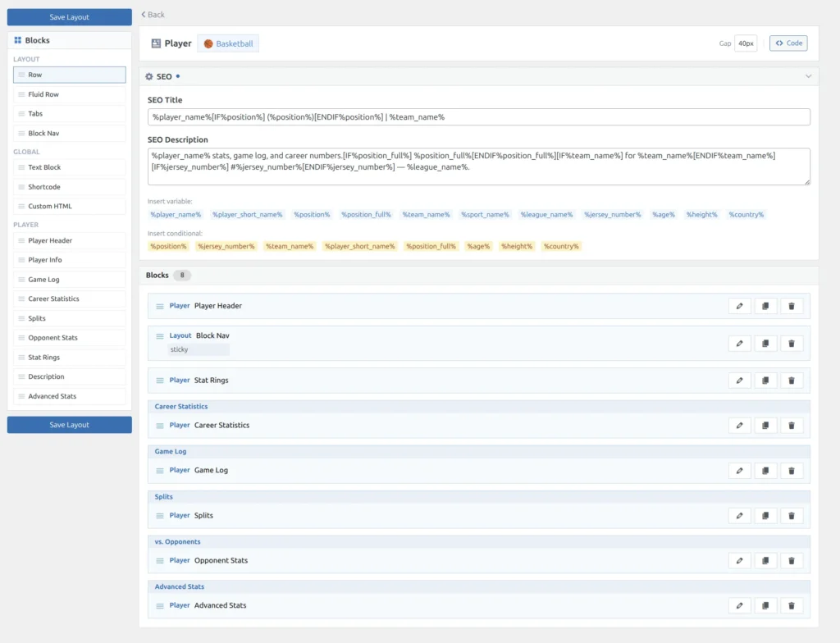Insert %player_short_name% variable
840x643 pixels.
pos(248,214)
